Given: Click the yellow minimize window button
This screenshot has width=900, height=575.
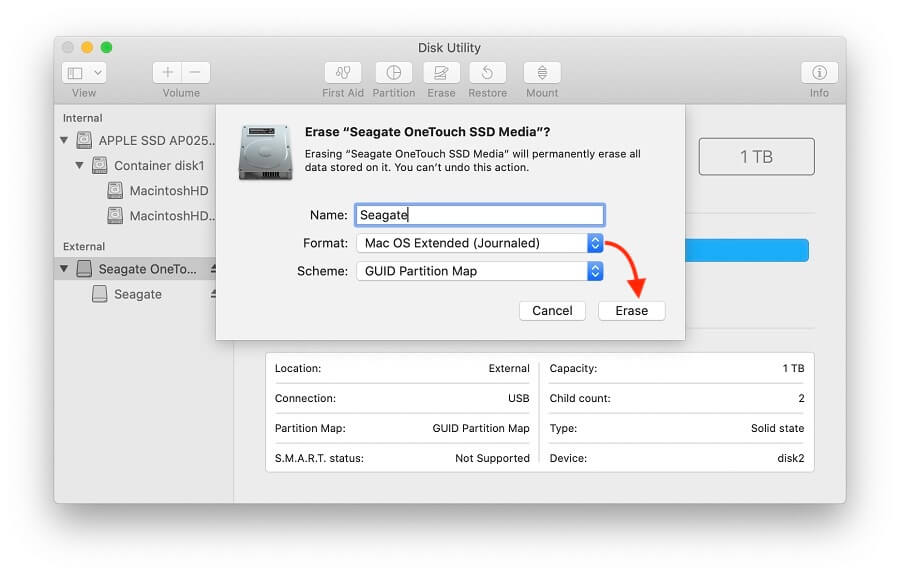Looking at the screenshot, I should [87, 47].
